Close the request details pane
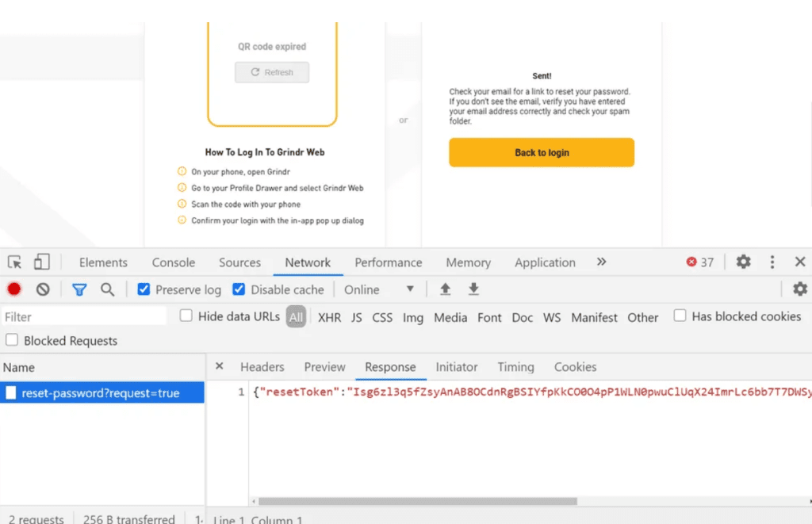Image resolution: width=812 pixels, height=524 pixels. point(220,366)
